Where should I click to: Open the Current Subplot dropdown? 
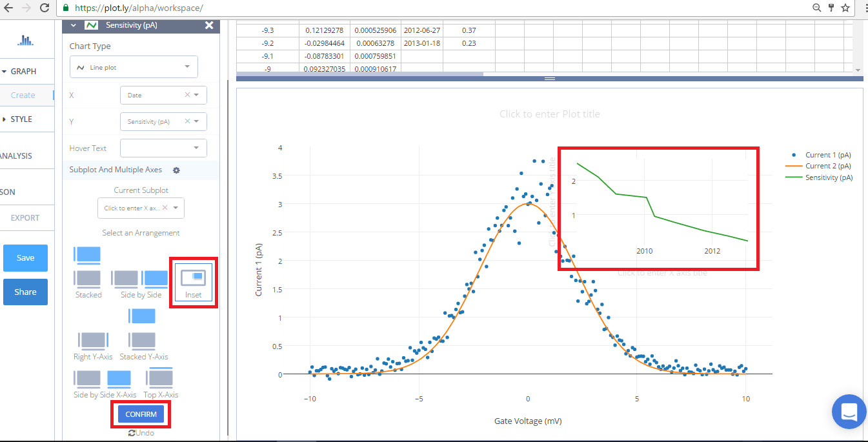(x=141, y=208)
